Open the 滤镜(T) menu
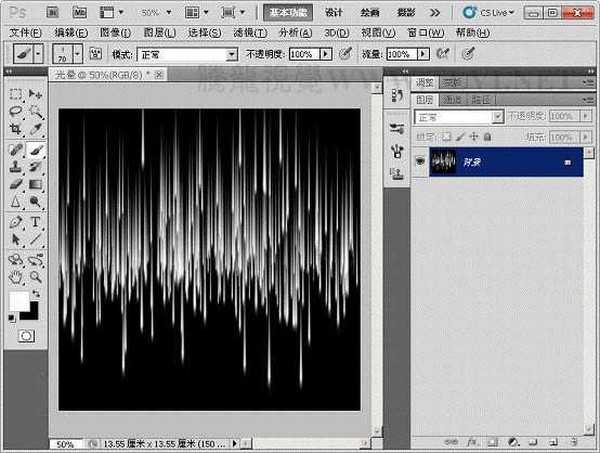The image size is (600, 453). (x=249, y=33)
